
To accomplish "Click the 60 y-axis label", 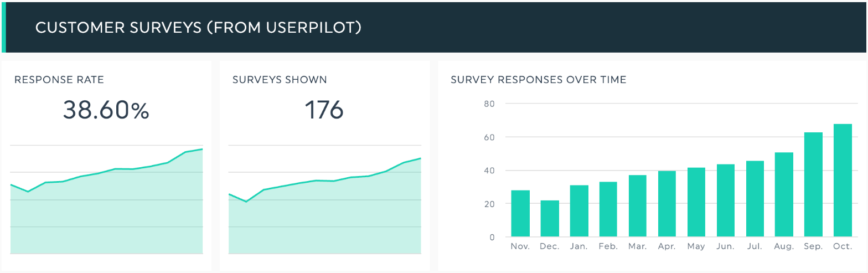I will point(489,137).
